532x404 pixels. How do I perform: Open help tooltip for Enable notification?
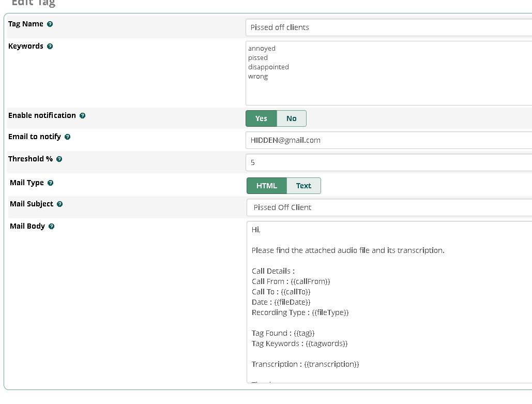tap(82, 116)
